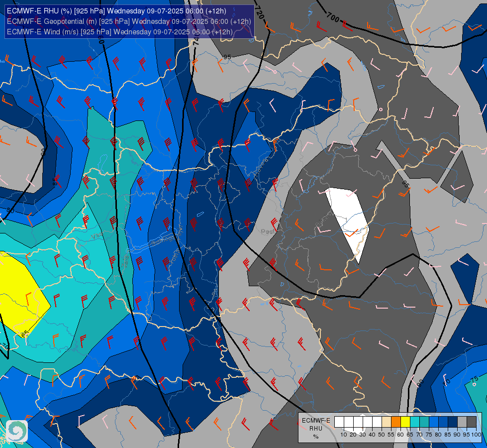This screenshot has height=448, width=487.
Task: Pick the beige 50-55 legend swatch
Action: [x=387, y=422]
